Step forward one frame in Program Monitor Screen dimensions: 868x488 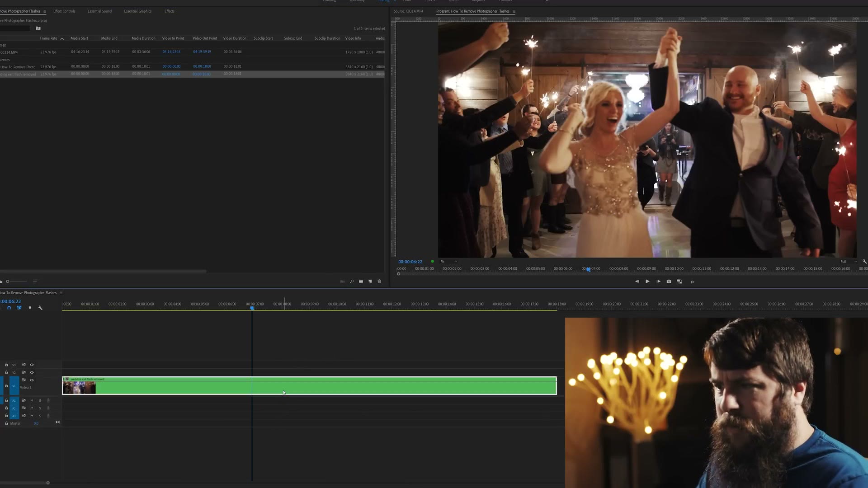coord(658,282)
